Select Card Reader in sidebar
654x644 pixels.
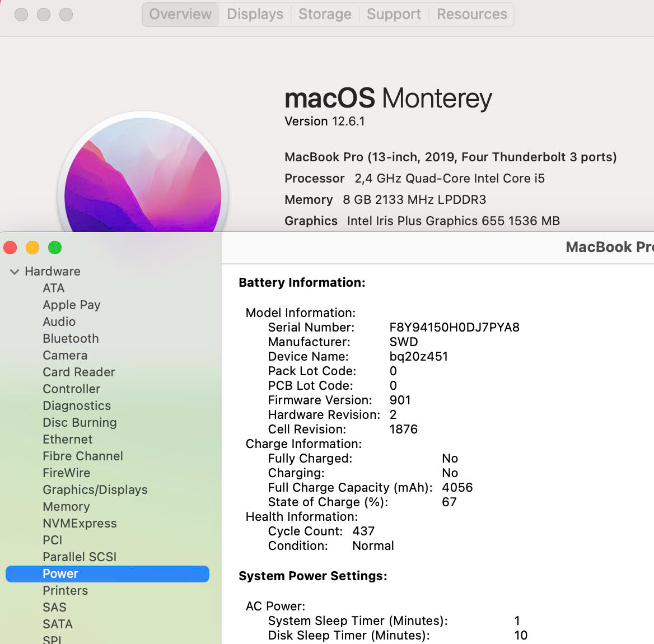(79, 372)
